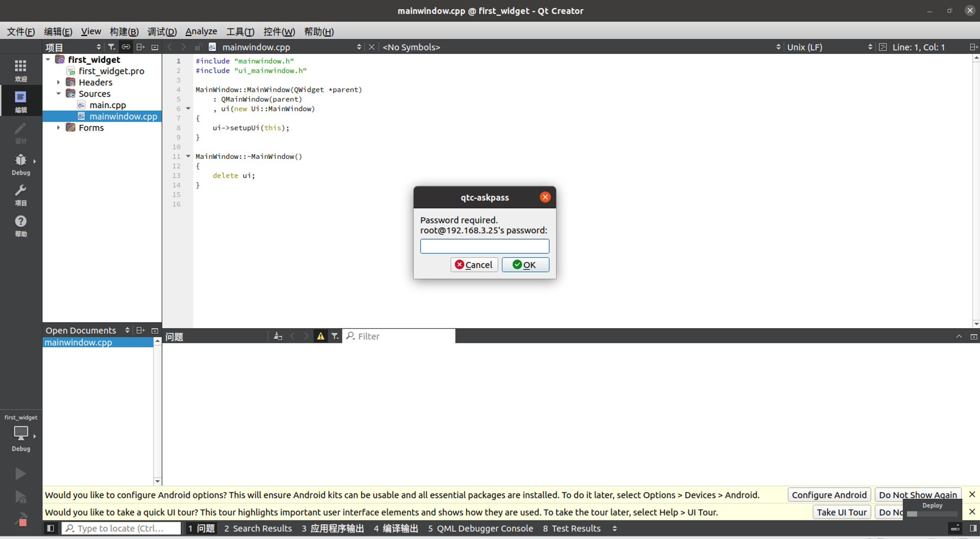Click previous issue arrow in Issues pane
The width and height of the screenshot is (980, 539).
tap(293, 336)
